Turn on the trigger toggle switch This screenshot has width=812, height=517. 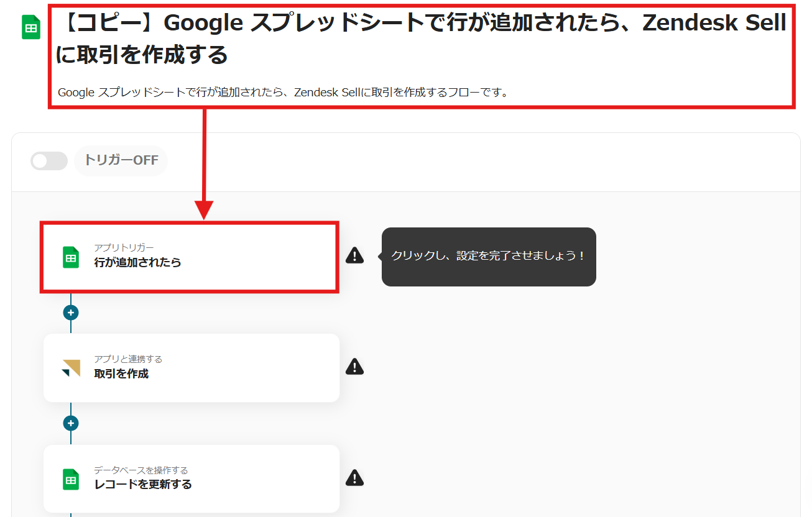[49, 161]
